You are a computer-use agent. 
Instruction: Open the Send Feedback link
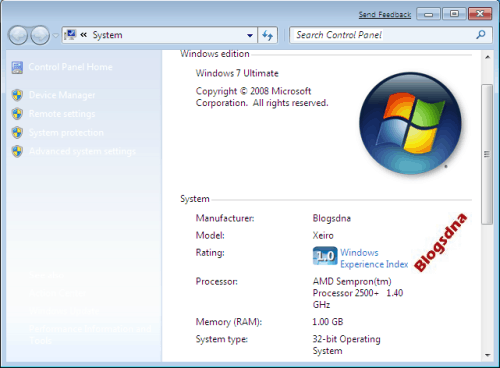[385, 15]
